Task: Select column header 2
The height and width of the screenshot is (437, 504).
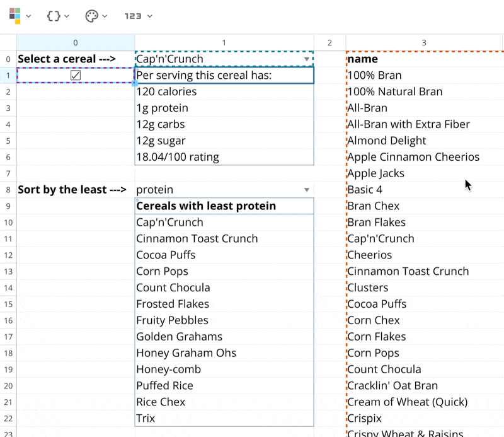Action: pos(329,43)
